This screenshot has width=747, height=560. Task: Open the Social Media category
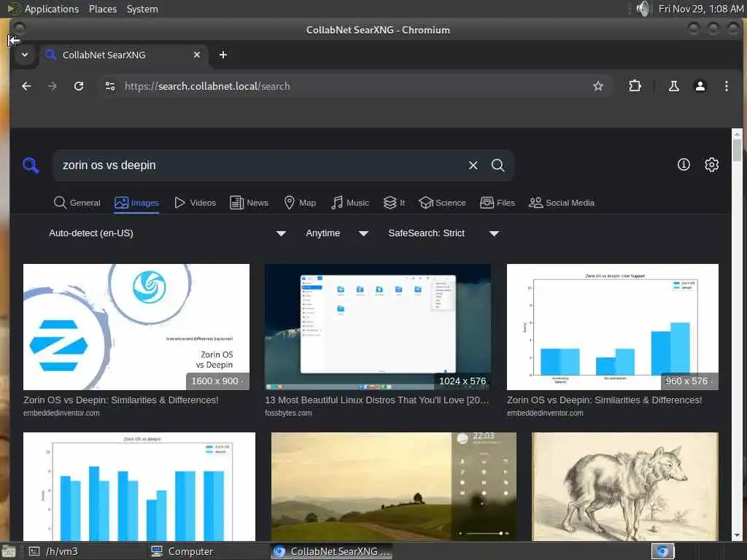562,203
